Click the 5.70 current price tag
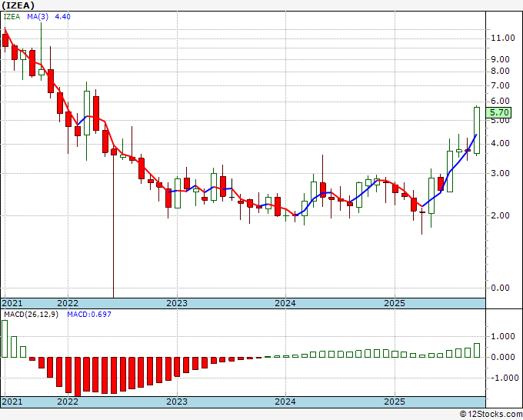Viewport: 523px width, 420px height. point(498,113)
